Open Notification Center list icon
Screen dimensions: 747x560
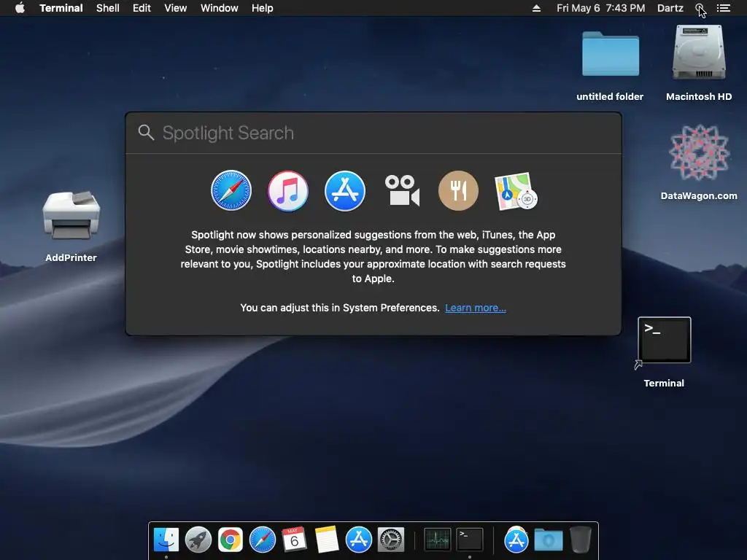[723, 8]
